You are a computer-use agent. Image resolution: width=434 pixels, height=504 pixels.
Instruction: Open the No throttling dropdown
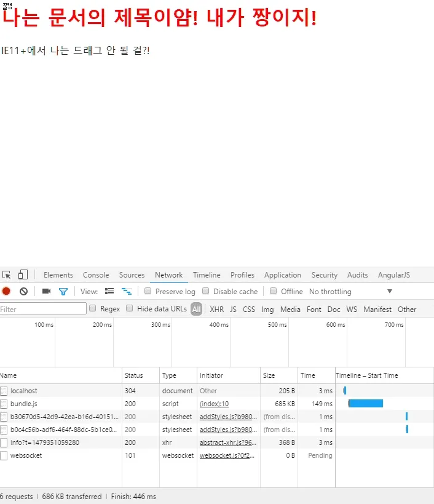pos(350,292)
